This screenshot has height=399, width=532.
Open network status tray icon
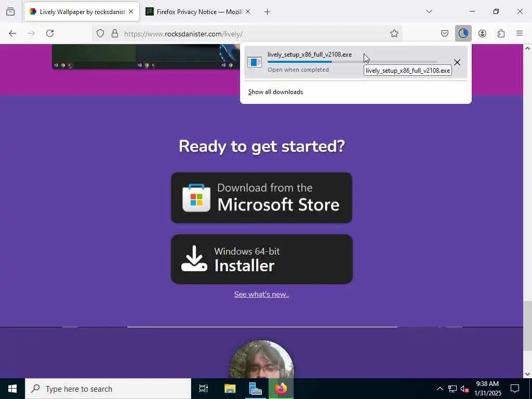coord(453,389)
